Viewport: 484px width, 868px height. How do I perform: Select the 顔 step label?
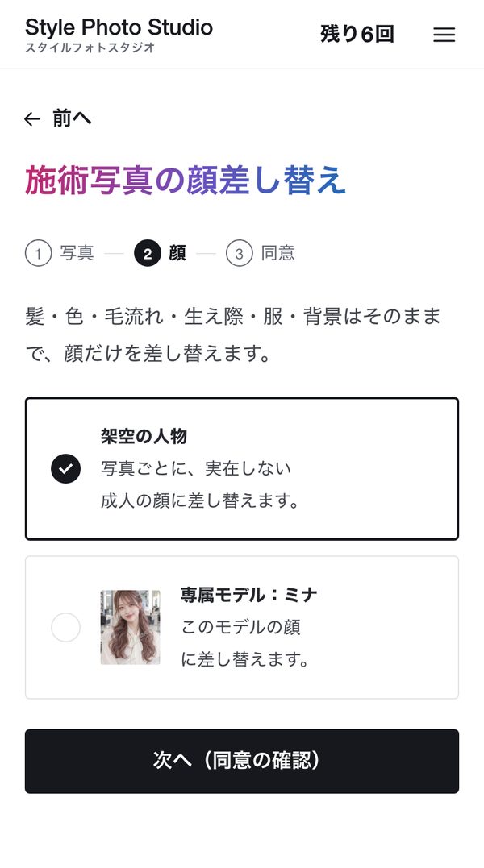pyautogui.click(x=177, y=254)
